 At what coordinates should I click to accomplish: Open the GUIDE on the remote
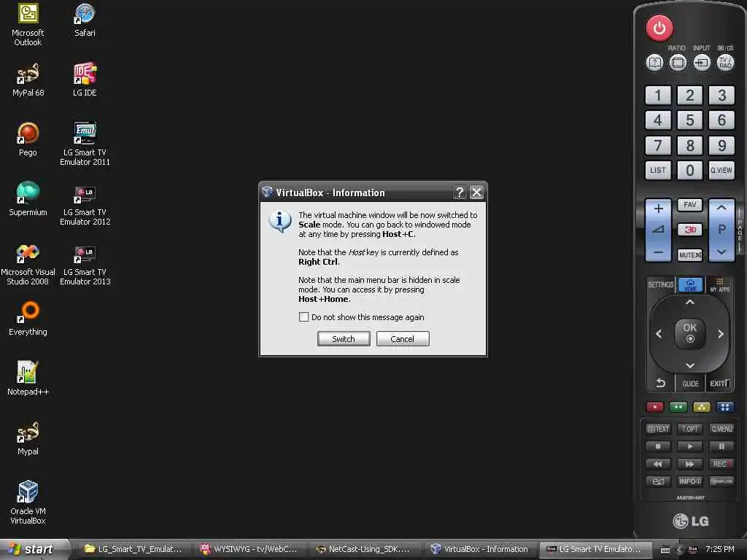[690, 384]
